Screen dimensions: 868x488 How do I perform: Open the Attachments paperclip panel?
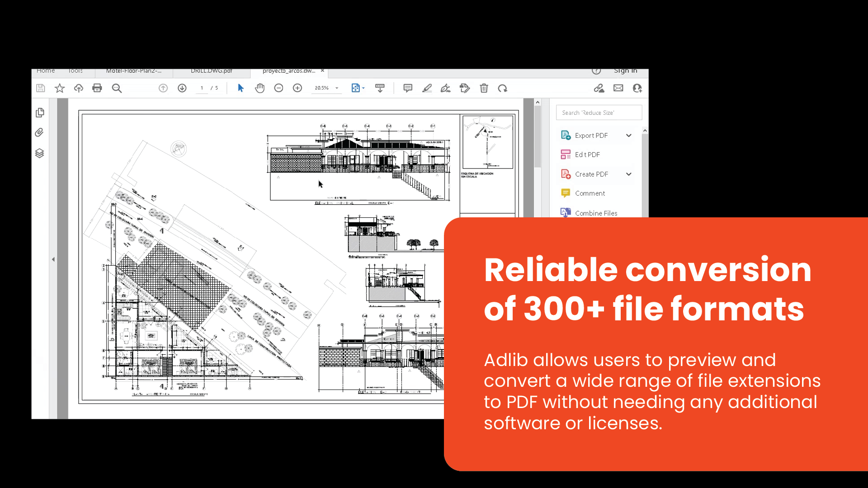coord(40,132)
